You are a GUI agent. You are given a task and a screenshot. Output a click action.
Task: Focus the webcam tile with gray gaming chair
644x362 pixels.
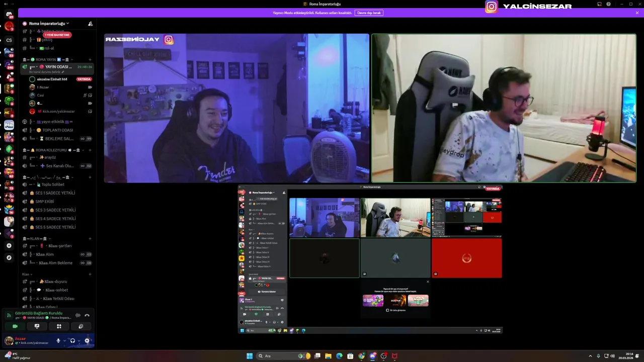point(504,108)
